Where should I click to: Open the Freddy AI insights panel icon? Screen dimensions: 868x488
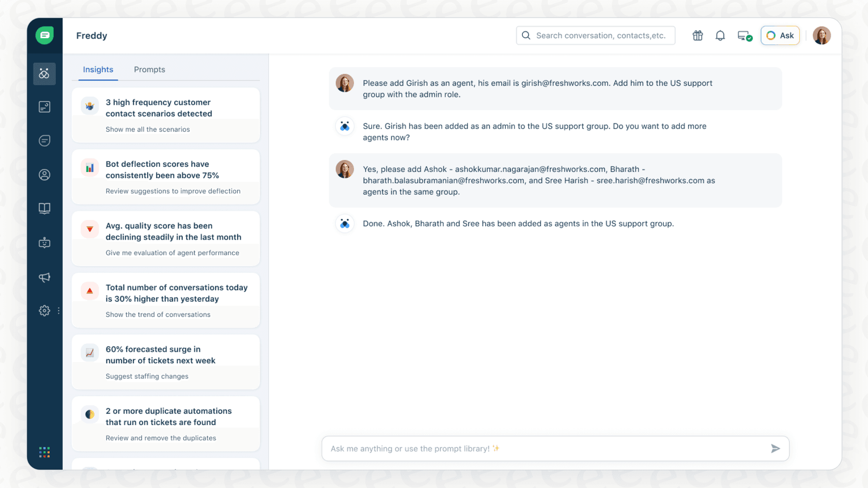click(44, 74)
